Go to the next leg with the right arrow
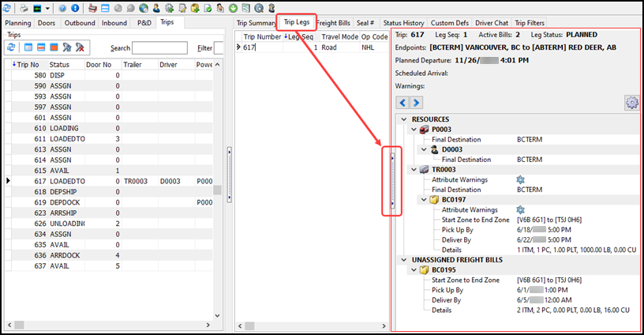 (x=416, y=103)
